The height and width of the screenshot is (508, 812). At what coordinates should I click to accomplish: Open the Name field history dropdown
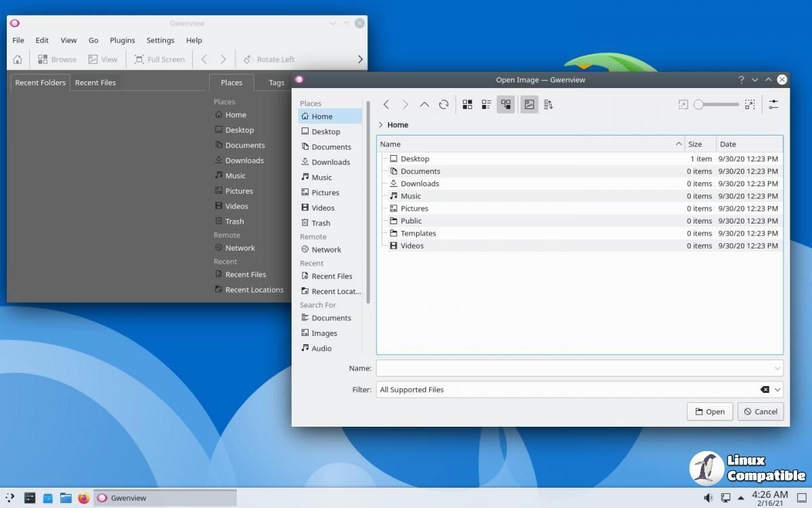coord(777,368)
